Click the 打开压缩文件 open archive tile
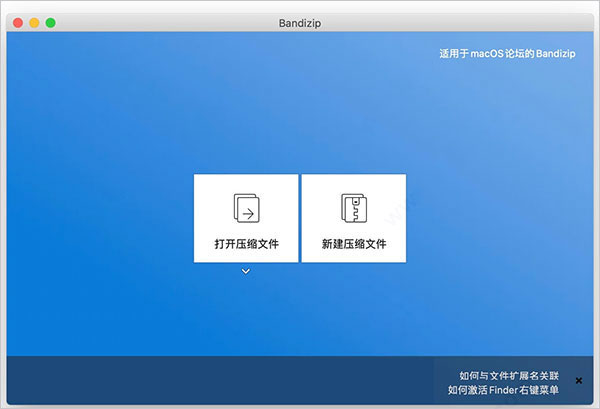This screenshot has height=409, width=600. tap(246, 218)
